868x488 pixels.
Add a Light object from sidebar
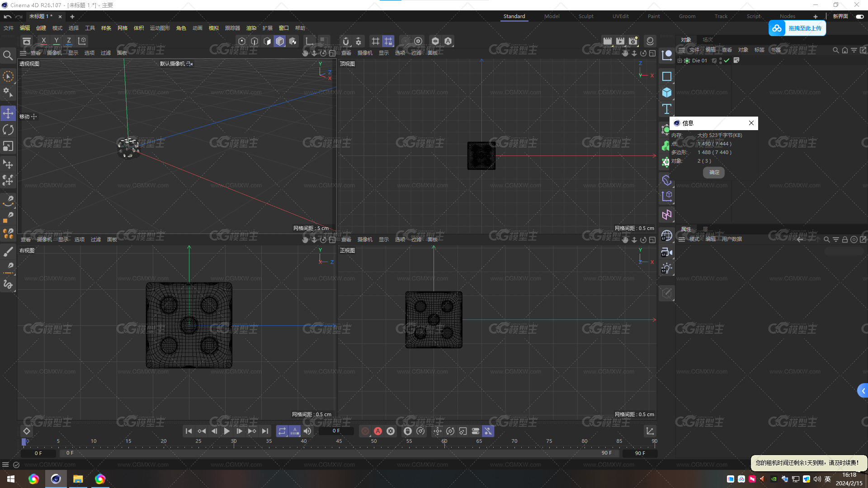[666, 268]
